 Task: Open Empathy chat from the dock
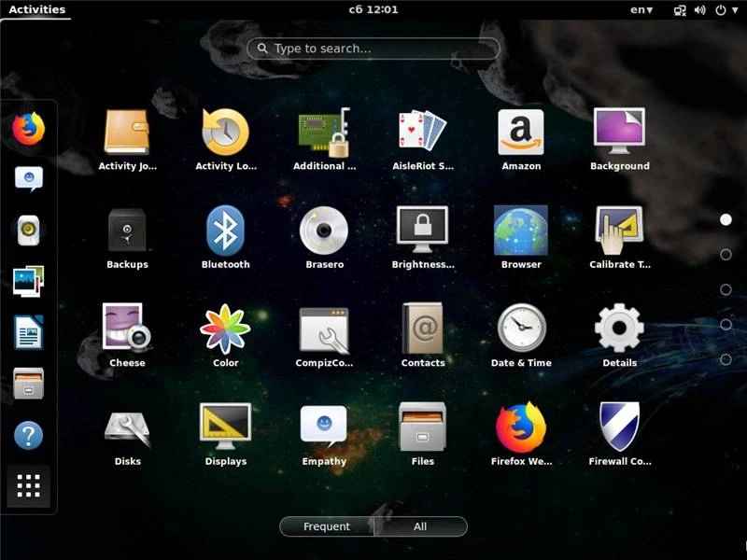[x=29, y=178]
